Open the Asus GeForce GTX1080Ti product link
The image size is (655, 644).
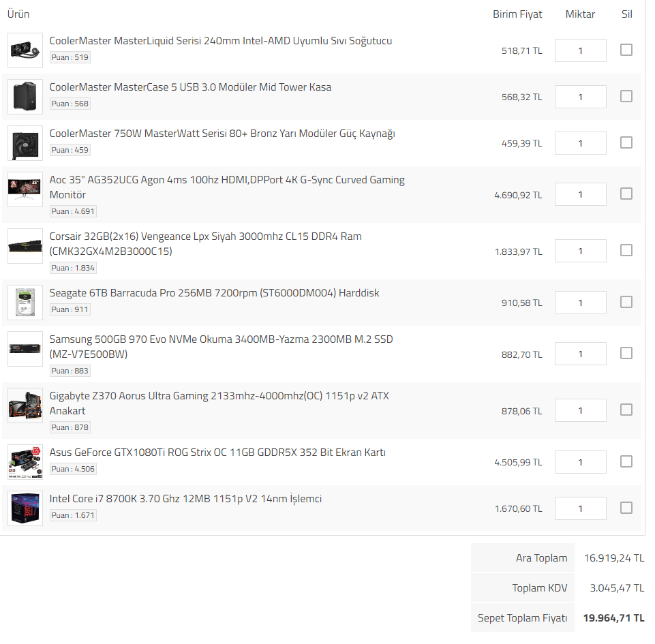(217, 453)
